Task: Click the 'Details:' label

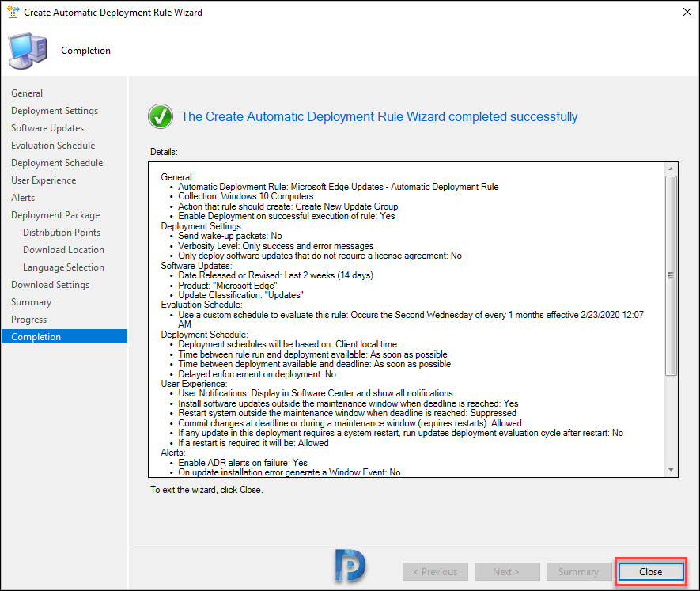Action: coord(164,152)
